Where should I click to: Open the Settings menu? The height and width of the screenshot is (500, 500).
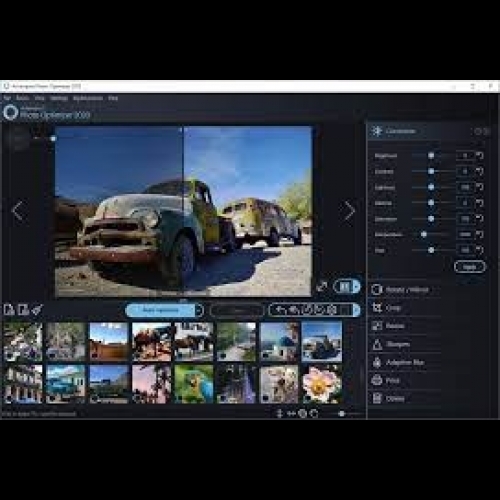[59, 98]
